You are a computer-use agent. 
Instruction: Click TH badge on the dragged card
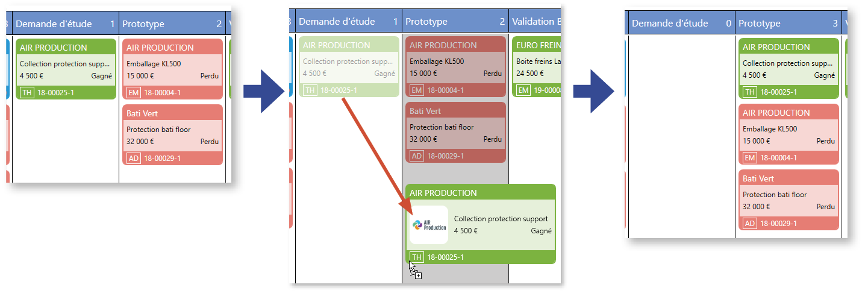(x=416, y=257)
